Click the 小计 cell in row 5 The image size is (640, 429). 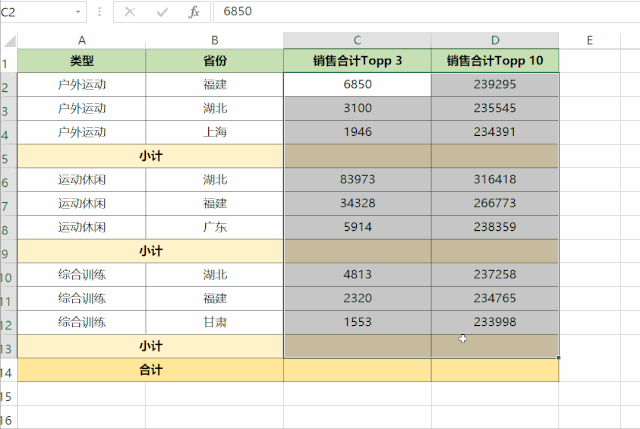pyautogui.click(x=151, y=156)
